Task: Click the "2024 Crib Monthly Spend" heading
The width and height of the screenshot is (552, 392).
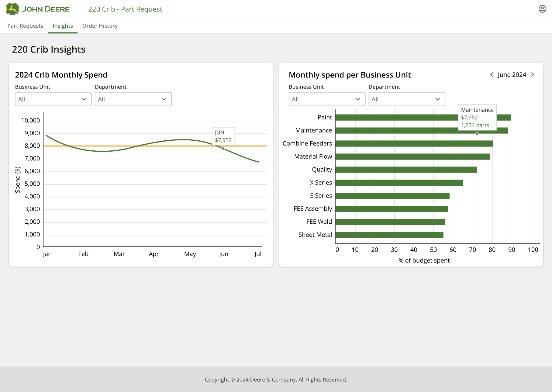Action: click(x=61, y=75)
